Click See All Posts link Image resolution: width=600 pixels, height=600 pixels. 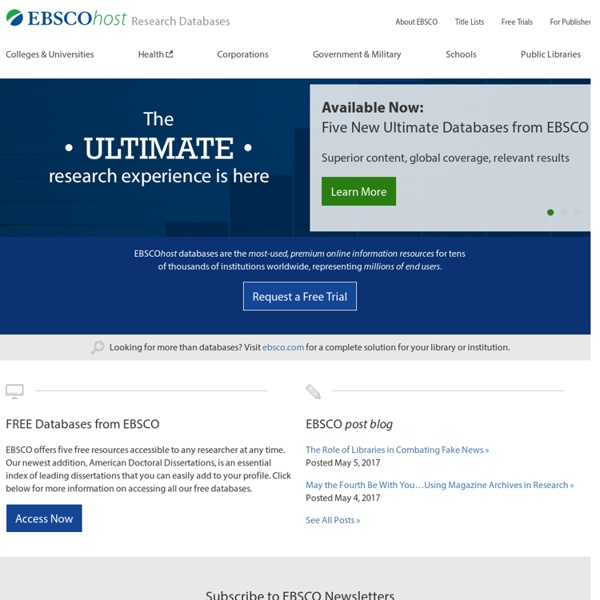[333, 520]
